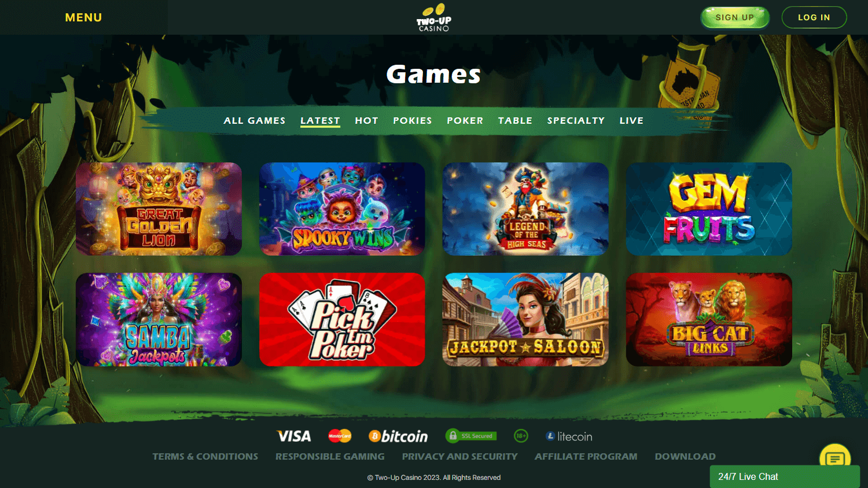Click the SSL Secured badge
868x488 pixels.
(471, 436)
